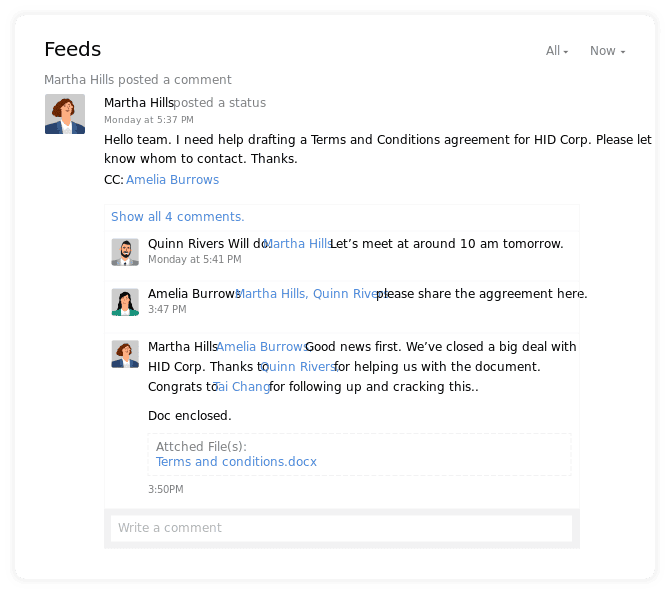Viewport: 670px width, 594px height.
Task: Click Amelia Burrows commenter name
Action: tap(194, 294)
